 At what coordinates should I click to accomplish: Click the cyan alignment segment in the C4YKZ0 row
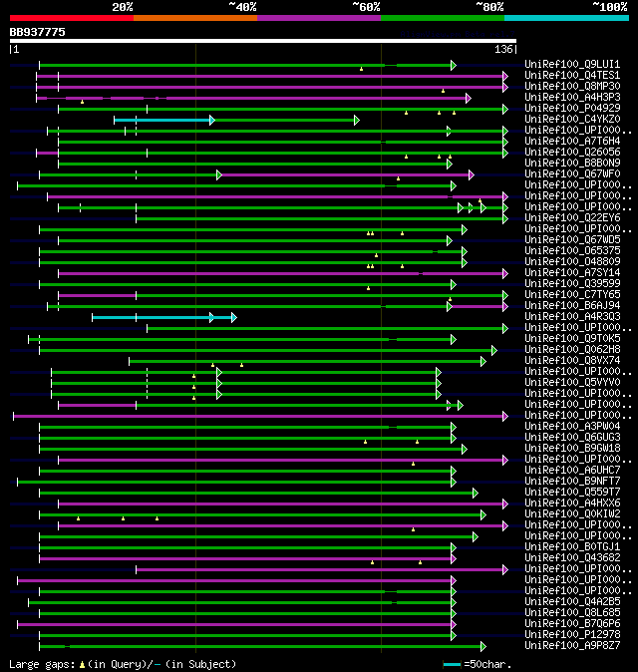coord(162,120)
